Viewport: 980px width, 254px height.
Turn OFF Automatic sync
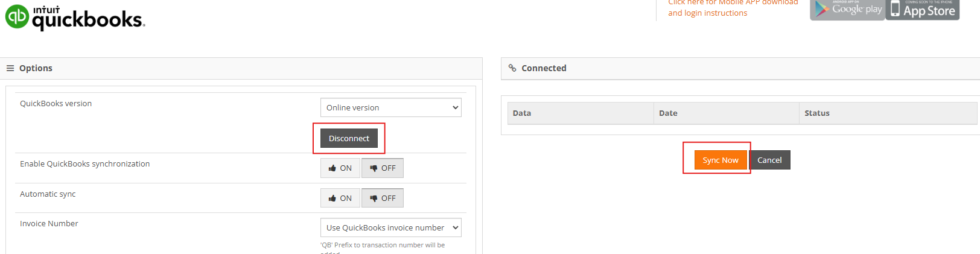383,198
